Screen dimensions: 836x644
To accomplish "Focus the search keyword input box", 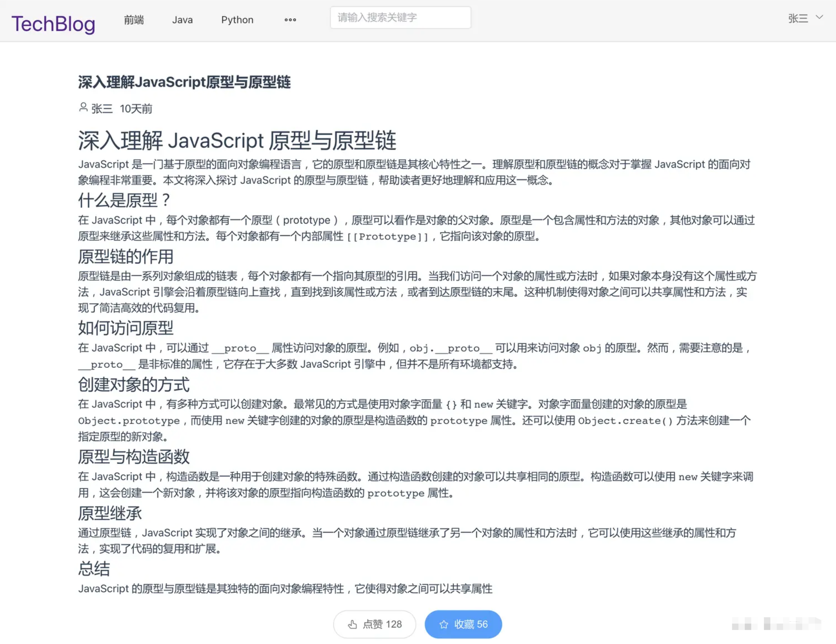I will click(400, 17).
